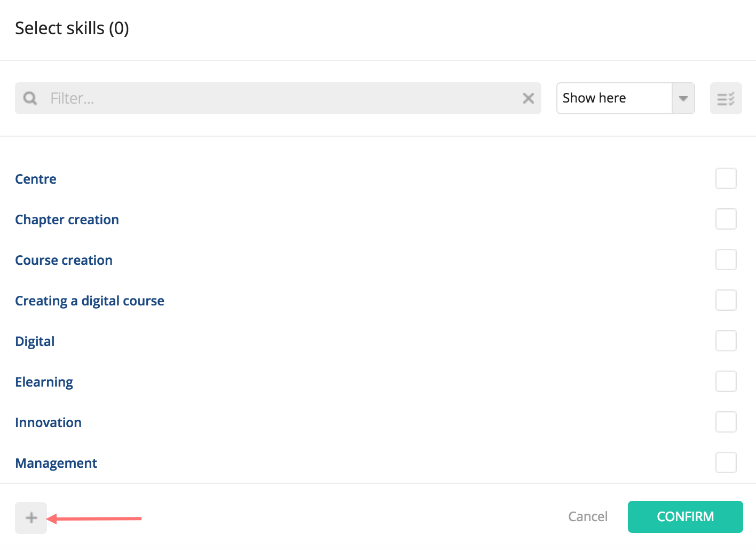Tick the Innovation checkbox

(x=726, y=422)
